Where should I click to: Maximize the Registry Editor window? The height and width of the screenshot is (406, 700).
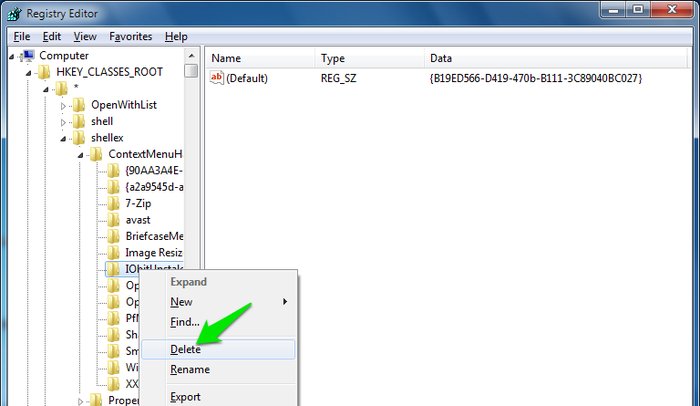click(638, 9)
